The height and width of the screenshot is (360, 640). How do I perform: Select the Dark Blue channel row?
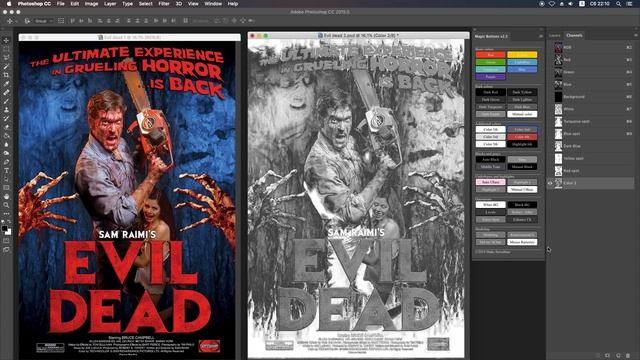click(x=591, y=146)
